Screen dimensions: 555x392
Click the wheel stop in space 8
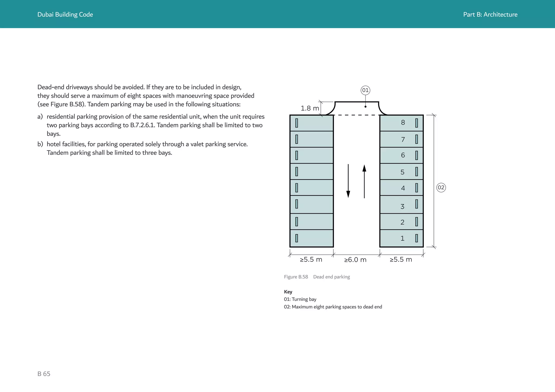417,123
